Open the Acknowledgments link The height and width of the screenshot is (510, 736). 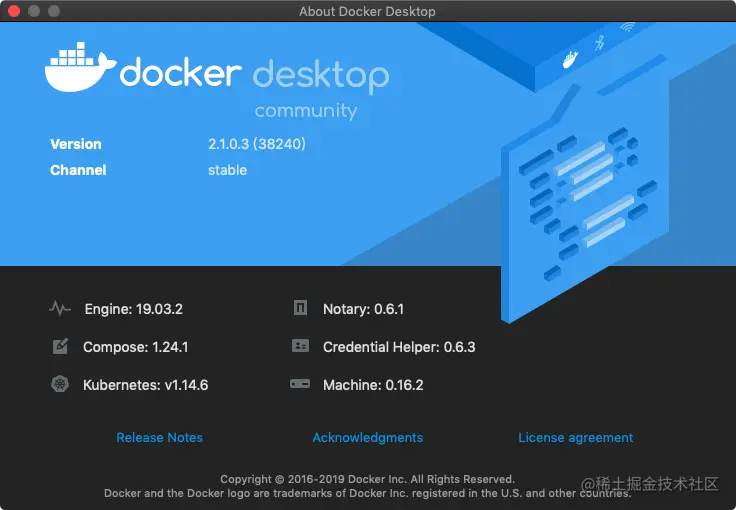pyautogui.click(x=368, y=437)
